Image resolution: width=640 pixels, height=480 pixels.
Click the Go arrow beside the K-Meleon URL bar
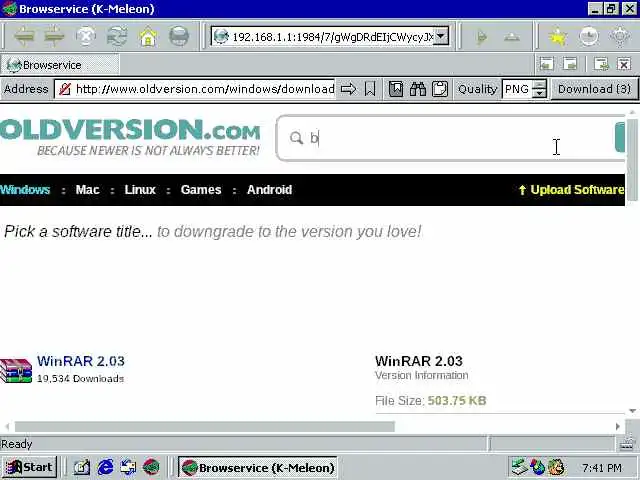482,38
